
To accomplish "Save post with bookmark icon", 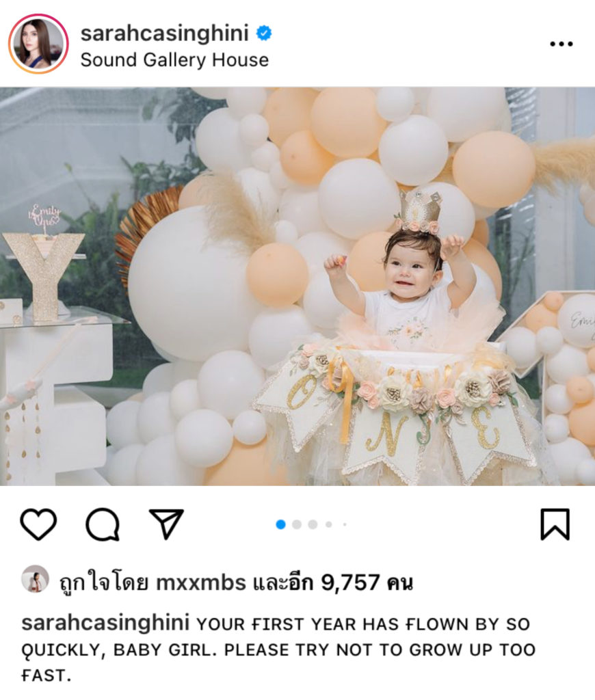I will pyautogui.click(x=555, y=524).
